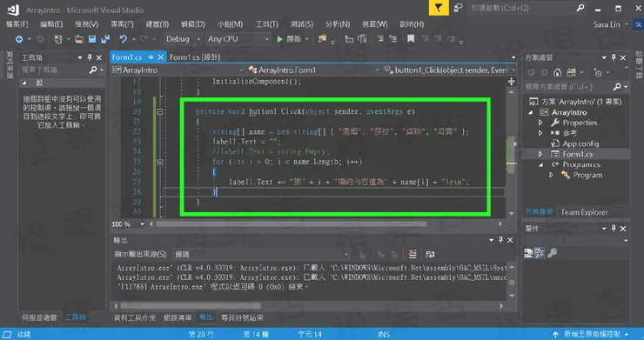This screenshot has width=644, height=340.
Task: Open the 工具(T) menu
Action: point(267,24)
